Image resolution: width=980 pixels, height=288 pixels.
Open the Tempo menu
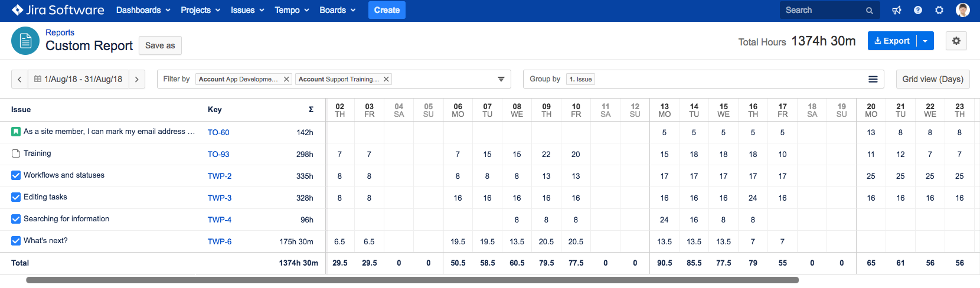point(292,10)
